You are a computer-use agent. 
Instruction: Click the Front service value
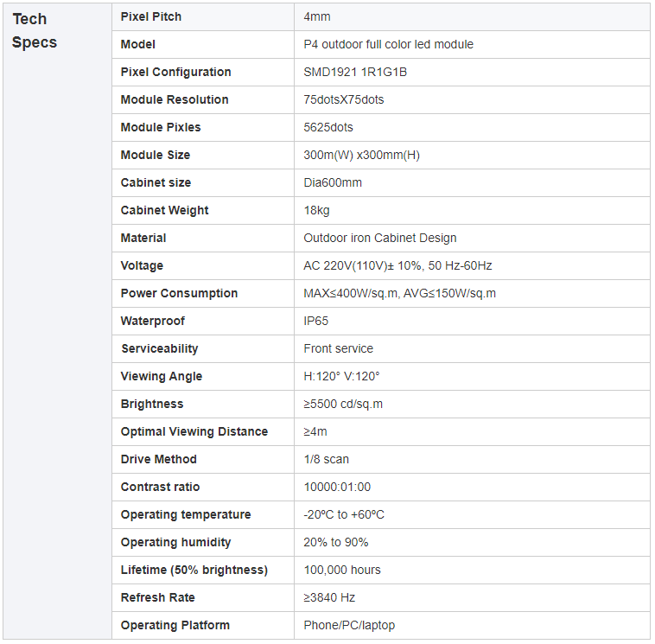(x=339, y=348)
